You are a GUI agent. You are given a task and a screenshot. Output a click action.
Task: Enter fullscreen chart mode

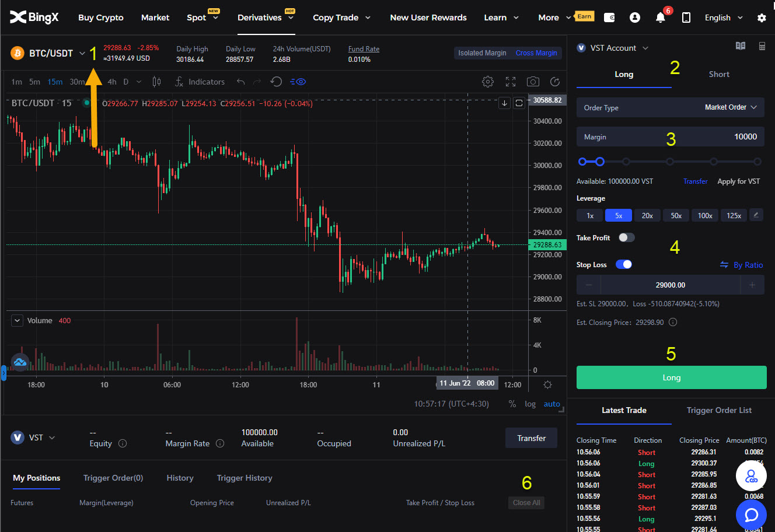(x=511, y=82)
